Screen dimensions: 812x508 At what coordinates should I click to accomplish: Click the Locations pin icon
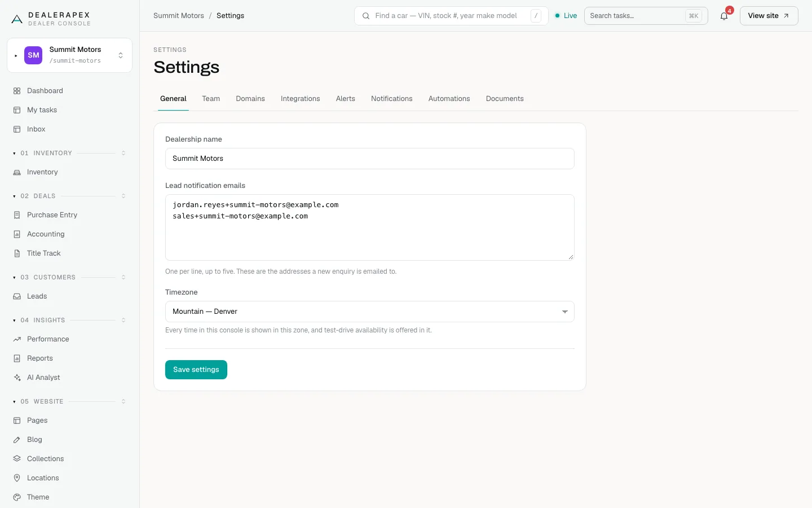point(17,478)
